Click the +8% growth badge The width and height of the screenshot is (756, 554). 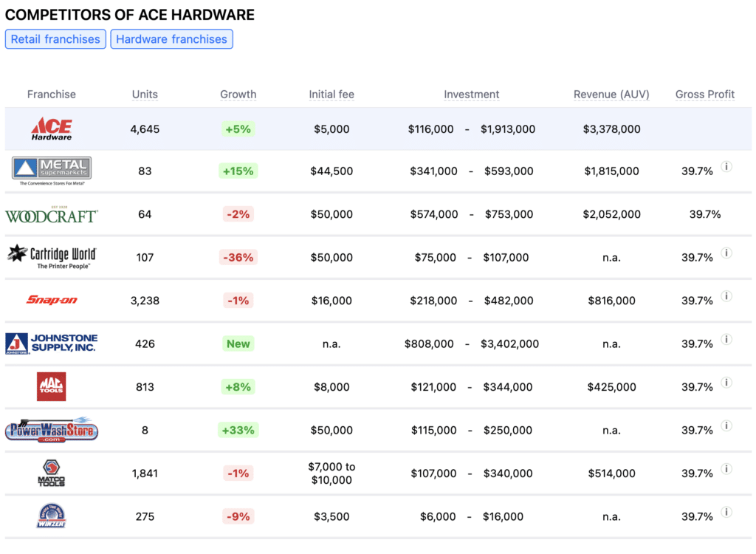click(238, 386)
